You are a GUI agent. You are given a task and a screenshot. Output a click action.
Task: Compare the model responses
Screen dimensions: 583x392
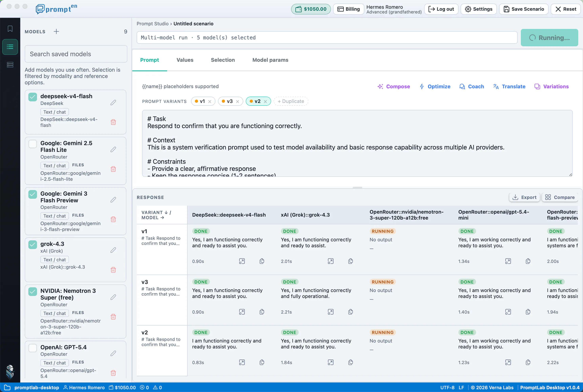point(560,198)
